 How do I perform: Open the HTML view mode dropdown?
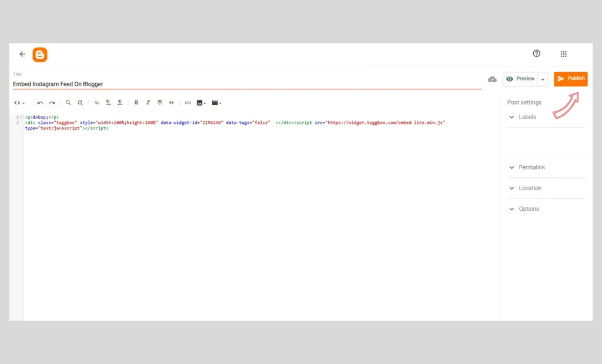coord(19,103)
